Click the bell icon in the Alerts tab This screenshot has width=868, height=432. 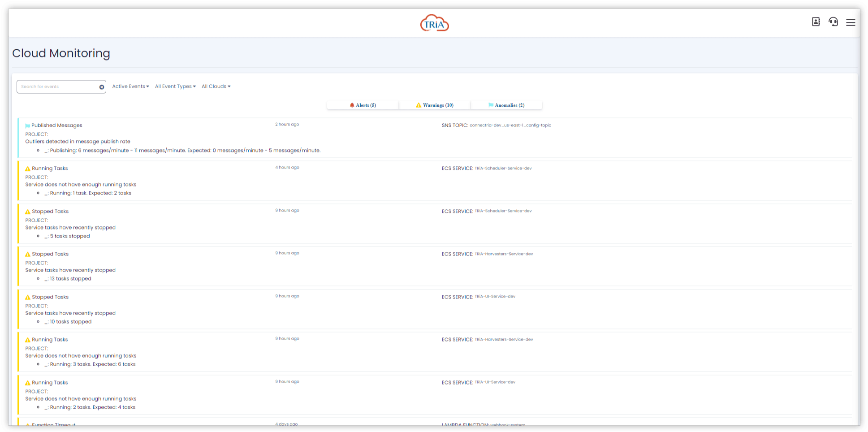pos(352,105)
